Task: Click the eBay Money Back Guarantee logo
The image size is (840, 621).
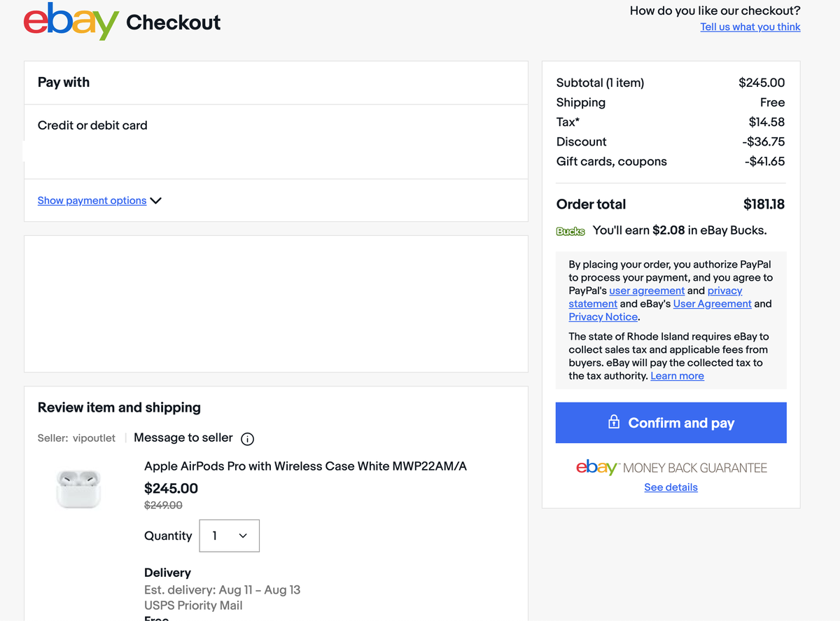Action: click(671, 468)
